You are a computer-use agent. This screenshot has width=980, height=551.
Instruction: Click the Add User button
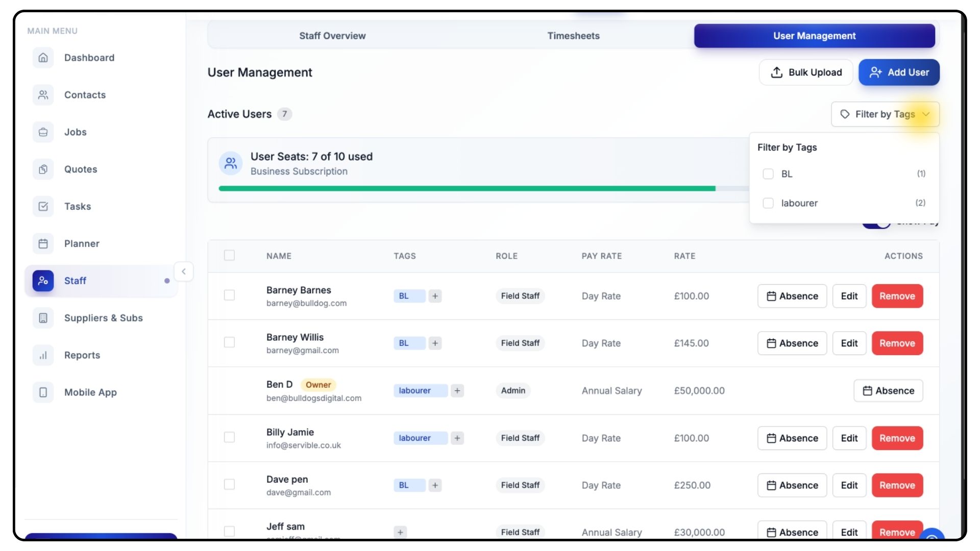tap(899, 72)
